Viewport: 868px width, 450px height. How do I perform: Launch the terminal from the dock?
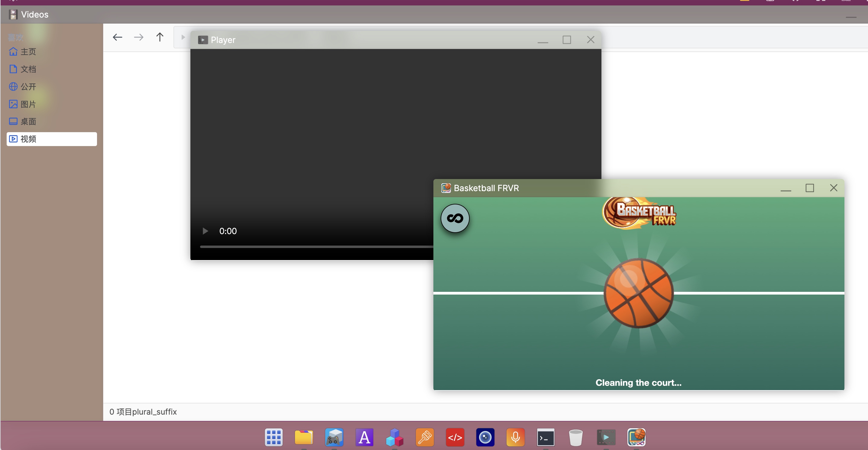[546, 437]
